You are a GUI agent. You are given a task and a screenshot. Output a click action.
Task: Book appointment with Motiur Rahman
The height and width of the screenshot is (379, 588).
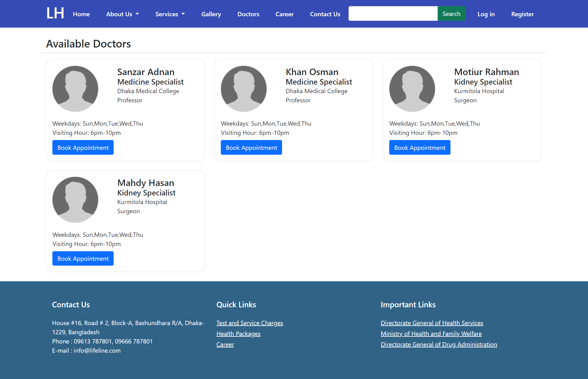pyautogui.click(x=420, y=147)
